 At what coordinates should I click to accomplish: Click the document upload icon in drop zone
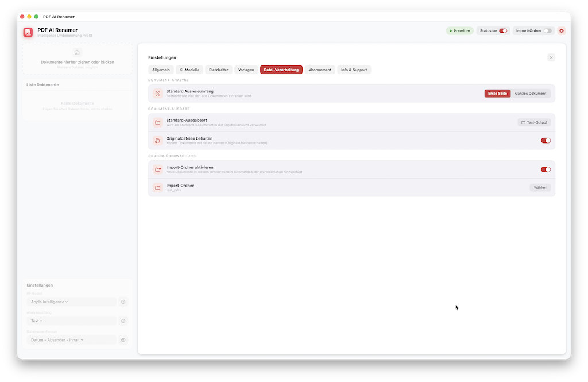tap(78, 52)
